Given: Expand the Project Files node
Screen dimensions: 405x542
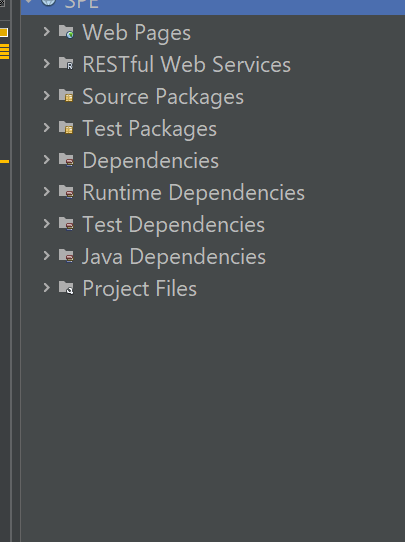Looking at the screenshot, I should click(47, 288).
